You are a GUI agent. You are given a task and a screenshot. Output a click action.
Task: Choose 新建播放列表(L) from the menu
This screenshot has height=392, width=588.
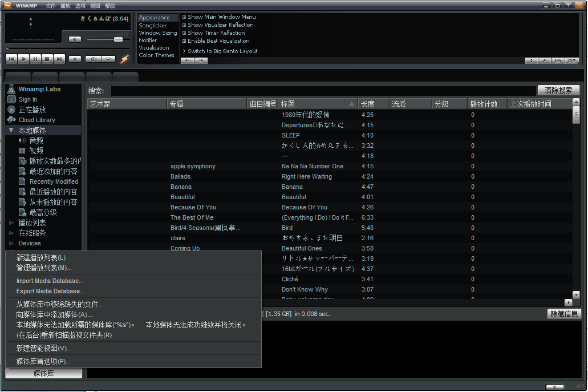pyautogui.click(x=133, y=258)
